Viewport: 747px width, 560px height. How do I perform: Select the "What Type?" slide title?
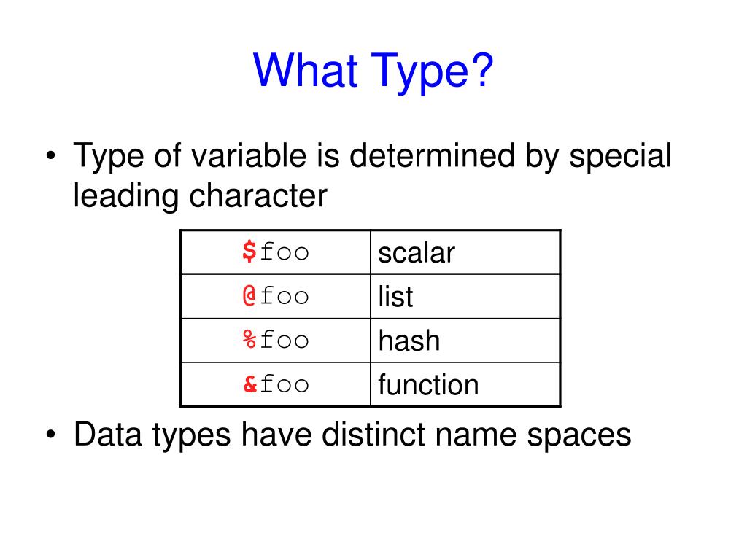[373, 71]
